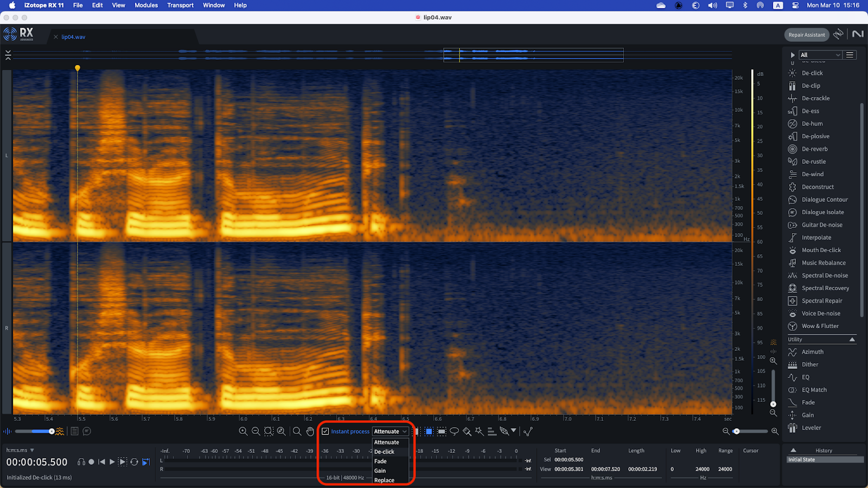
Task: Close the lip04.wav tab
Action: coord(56,37)
